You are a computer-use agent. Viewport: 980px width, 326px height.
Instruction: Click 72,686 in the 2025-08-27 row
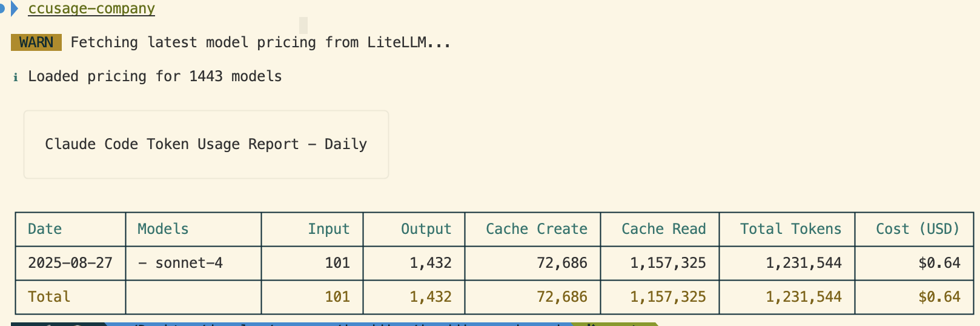(562, 263)
